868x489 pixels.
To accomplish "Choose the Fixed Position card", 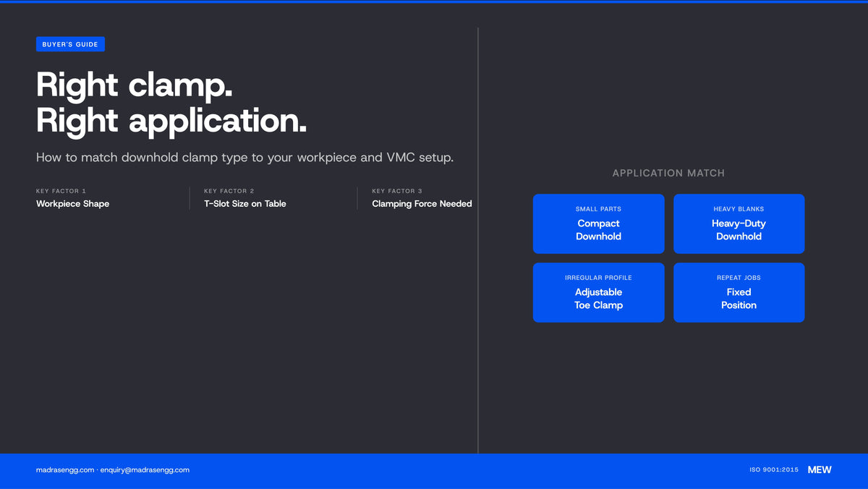I will 739,292.
